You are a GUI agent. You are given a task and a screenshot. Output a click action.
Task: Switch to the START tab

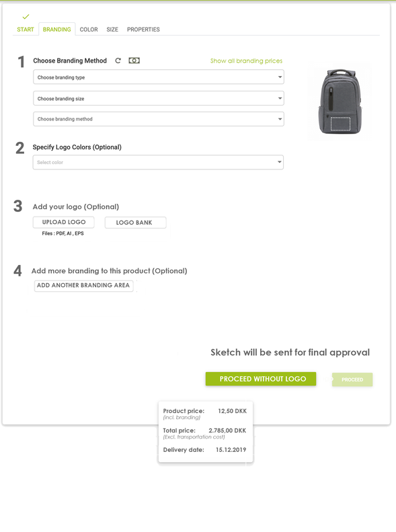click(26, 30)
